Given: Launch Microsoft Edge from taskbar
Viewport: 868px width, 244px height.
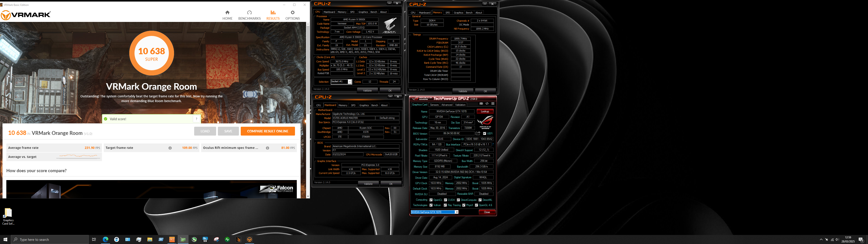Looking at the screenshot, I should 106,240.
